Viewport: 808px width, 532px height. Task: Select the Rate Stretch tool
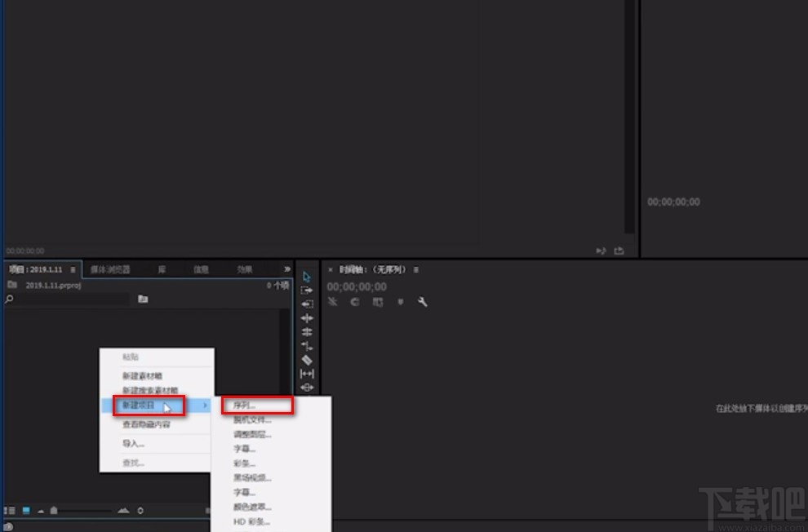coord(307,346)
